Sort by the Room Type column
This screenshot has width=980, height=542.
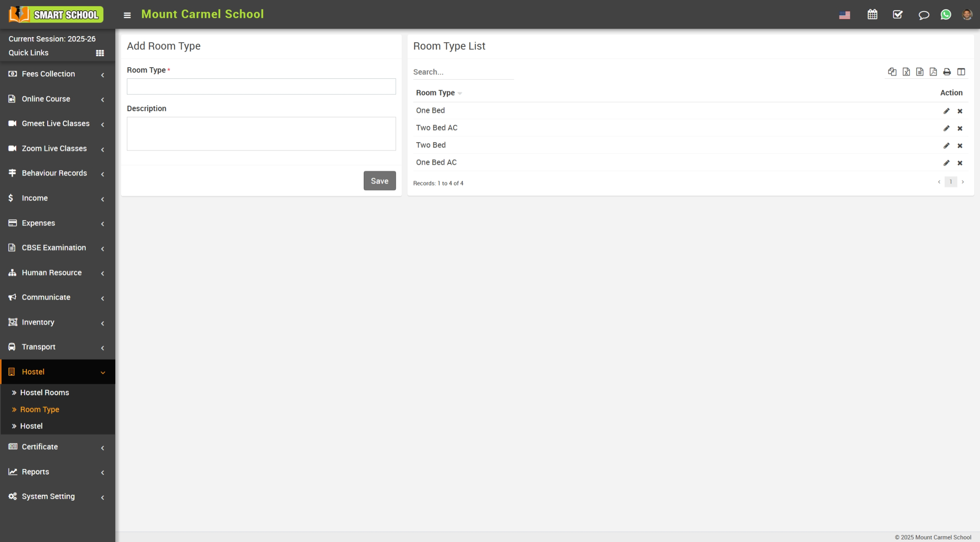coord(439,93)
